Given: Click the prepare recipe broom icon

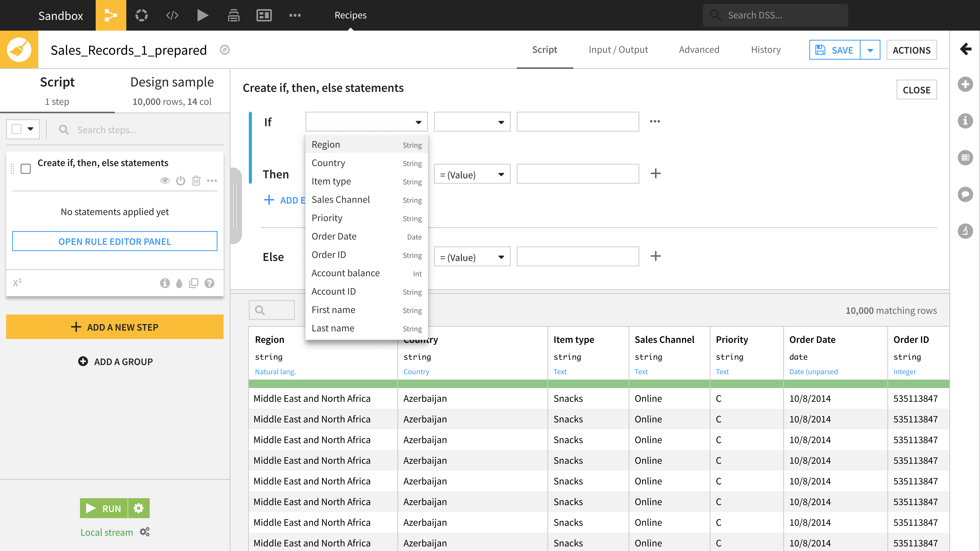Looking at the screenshot, I should click(x=19, y=49).
